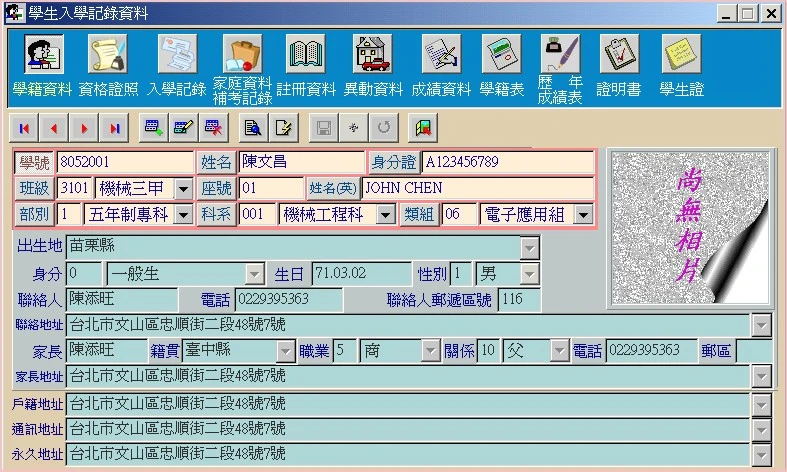The width and height of the screenshot is (787, 472).
Task: Click the 座號 field showing 01
Action: pyautogui.click(x=272, y=188)
